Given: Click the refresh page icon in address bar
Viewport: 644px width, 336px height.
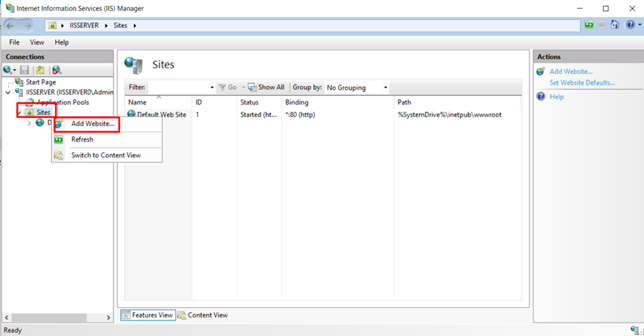Looking at the screenshot, I should pyautogui.click(x=589, y=25).
